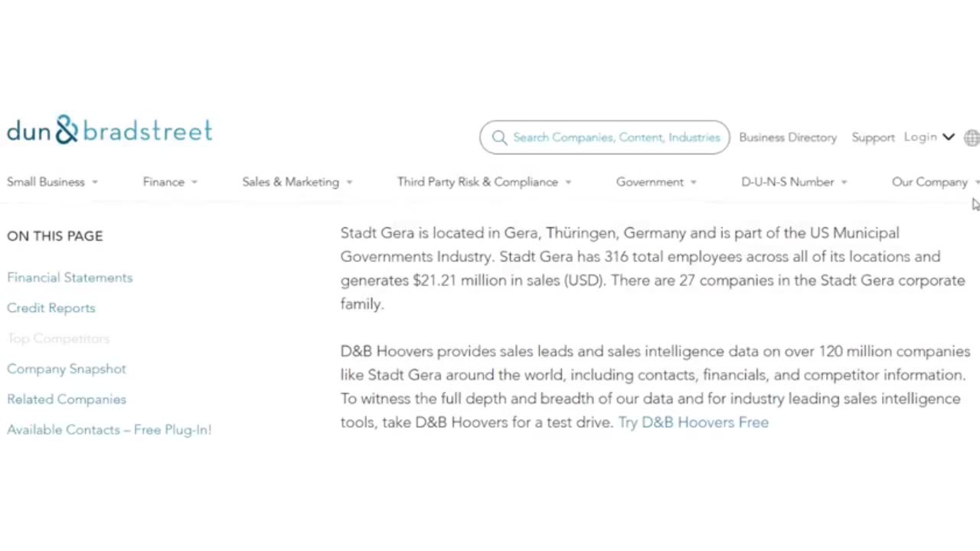This screenshot has height=551, width=980.
Task: Open the Support link
Action: coord(873,138)
